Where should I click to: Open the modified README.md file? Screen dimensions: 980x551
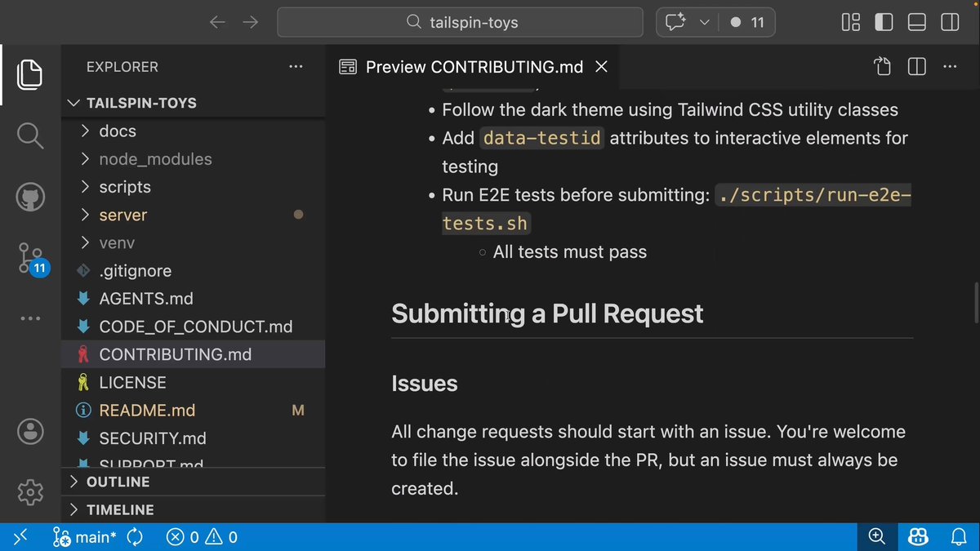[193, 411]
